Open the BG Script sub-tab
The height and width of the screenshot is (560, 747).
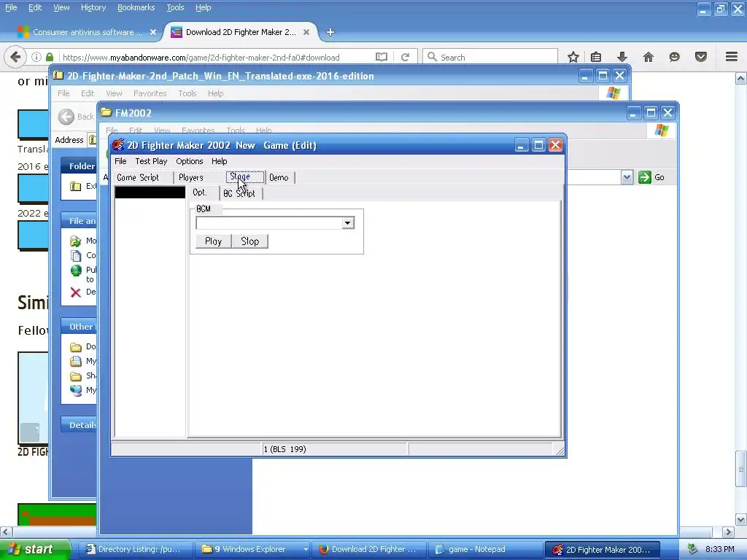(239, 193)
